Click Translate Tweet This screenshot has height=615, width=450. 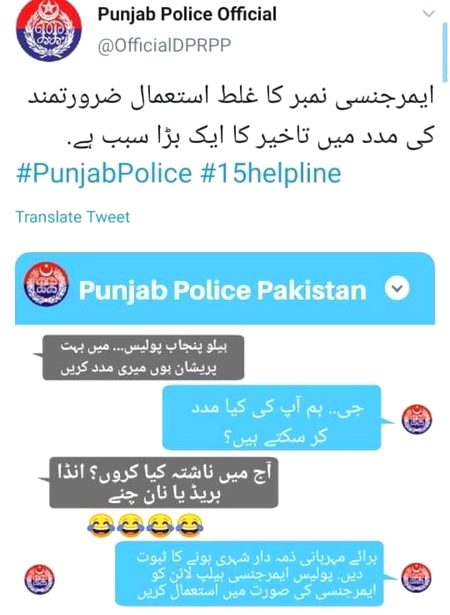[x=73, y=217]
